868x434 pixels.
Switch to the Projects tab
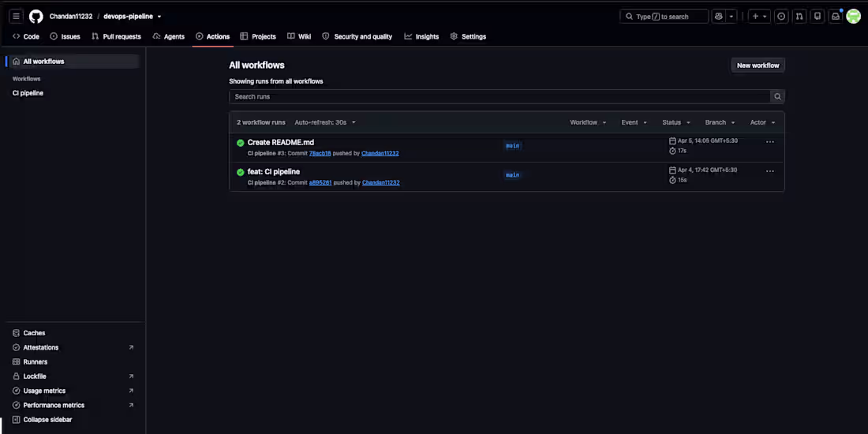pos(258,36)
